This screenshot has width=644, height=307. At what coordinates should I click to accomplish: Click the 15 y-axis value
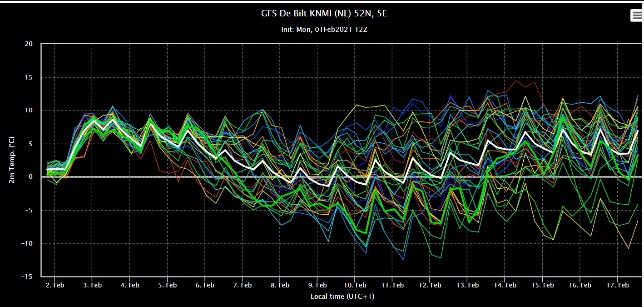[29, 77]
